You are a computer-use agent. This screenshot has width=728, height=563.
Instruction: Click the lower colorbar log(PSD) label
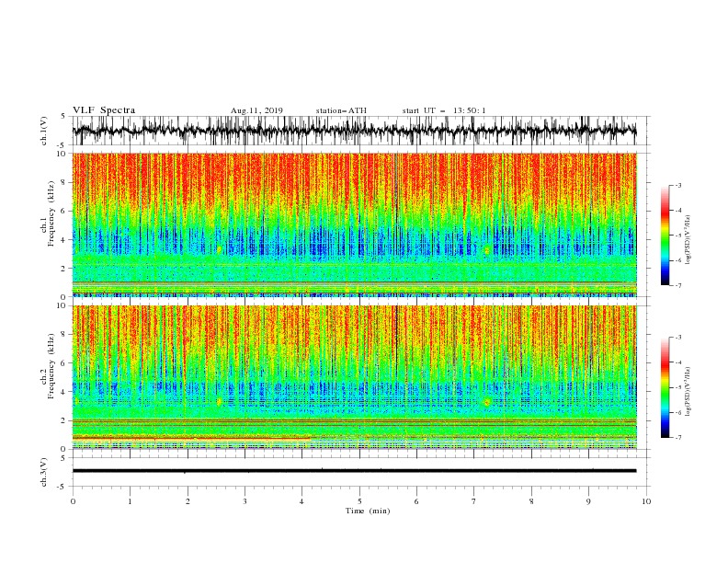(x=688, y=392)
